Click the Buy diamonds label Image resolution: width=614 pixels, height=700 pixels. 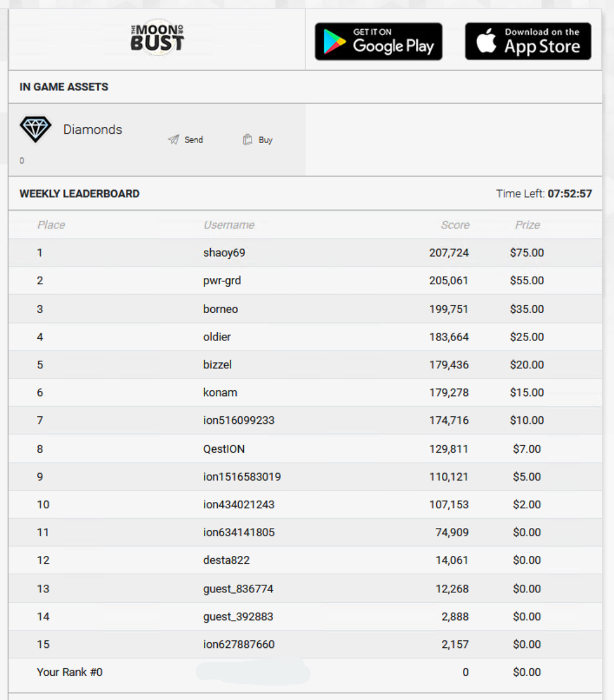tap(265, 140)
